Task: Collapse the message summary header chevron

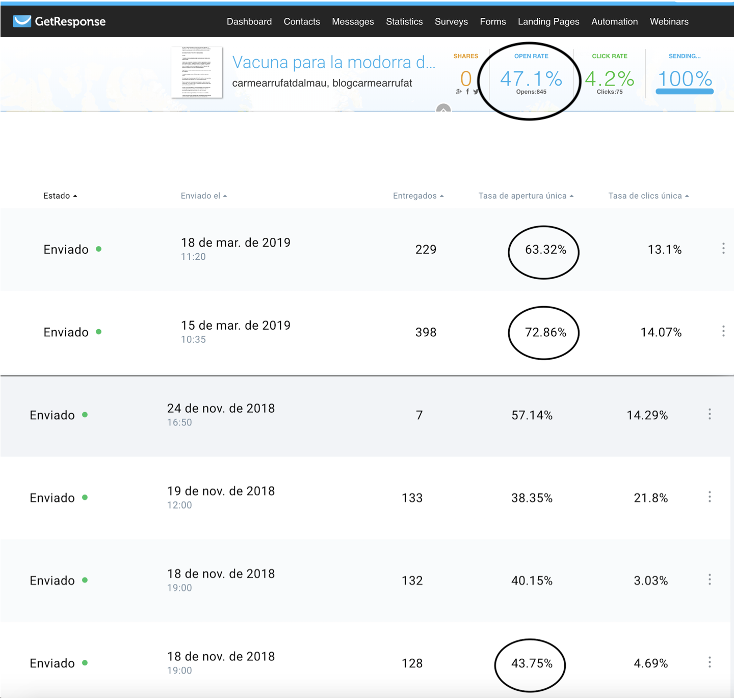Action: coord(443,109)
